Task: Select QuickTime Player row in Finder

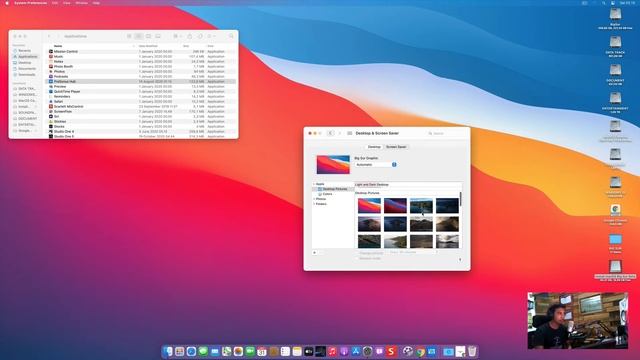Action: 140,91
